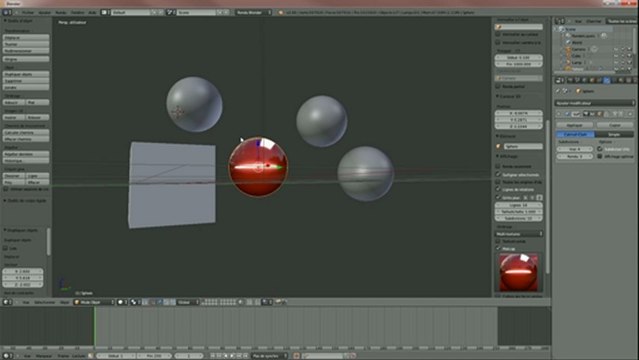
Task: Toggle Subdiviser UVs checkbox
Action: pyautogui.click(x=600, y=149)
